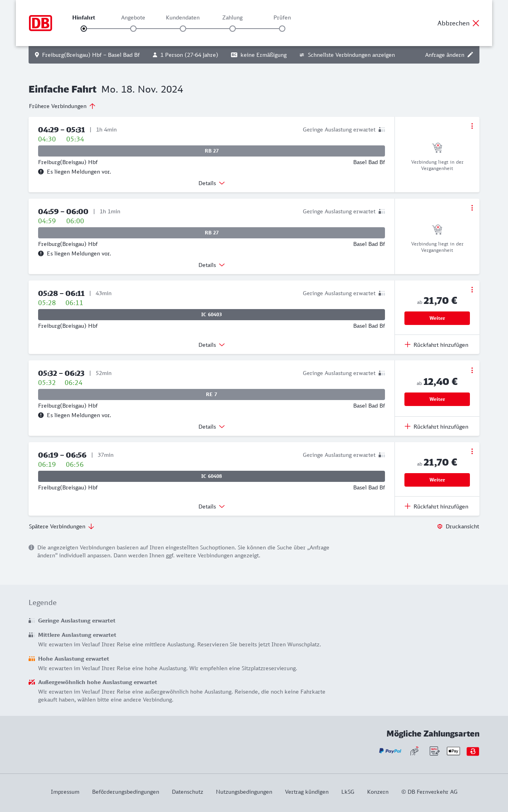Expand Details for IC 60408 connection
508x812 pixels.
click(x=211, y=507)
